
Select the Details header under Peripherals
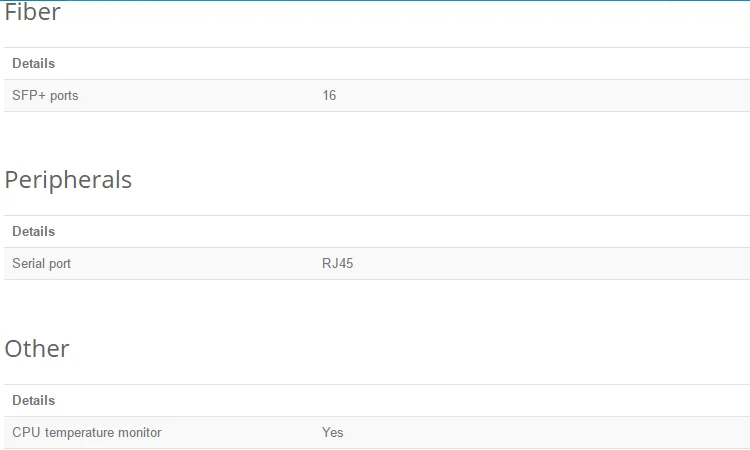(x=33, y=231)
